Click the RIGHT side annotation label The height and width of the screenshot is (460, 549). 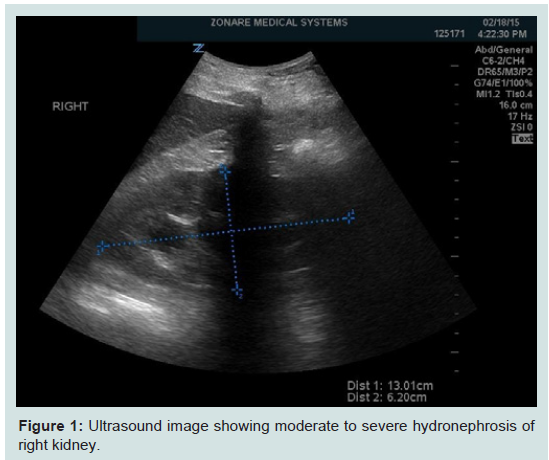tap(70, 106)
